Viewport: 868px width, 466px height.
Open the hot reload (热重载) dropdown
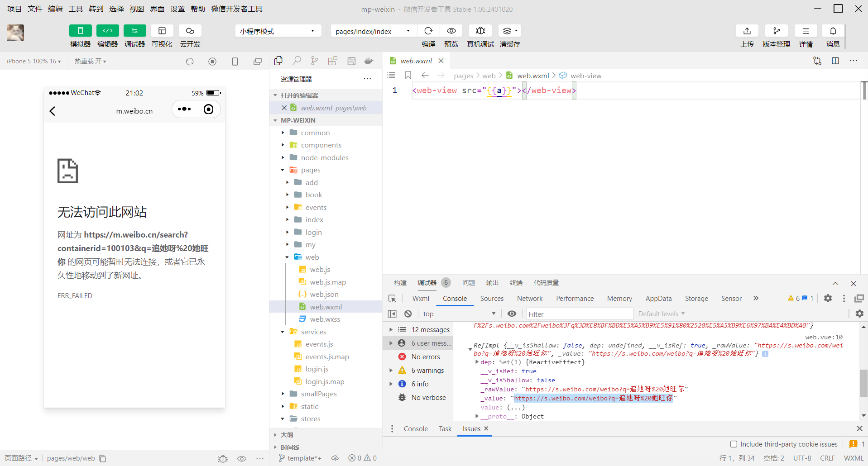[91, 61]
